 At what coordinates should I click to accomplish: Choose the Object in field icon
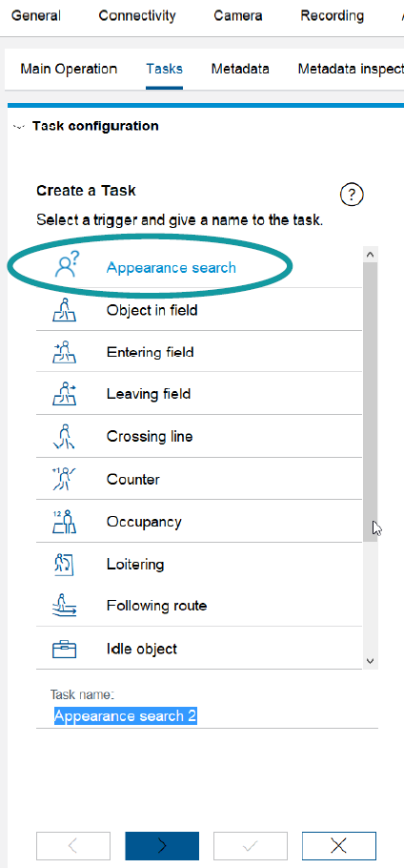[64, 309]
